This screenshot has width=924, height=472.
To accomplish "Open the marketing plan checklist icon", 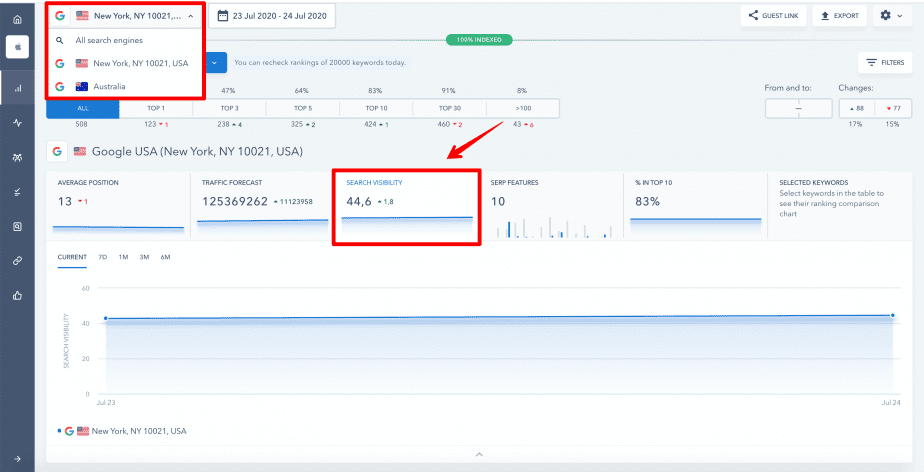I will (x=17, y=192).
